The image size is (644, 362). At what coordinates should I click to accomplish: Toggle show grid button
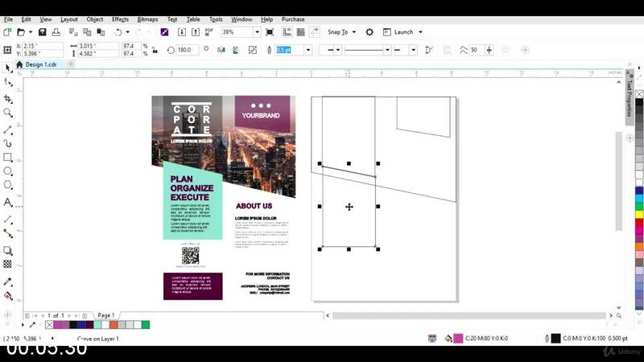pyautogui.click(x=300, y=32)
